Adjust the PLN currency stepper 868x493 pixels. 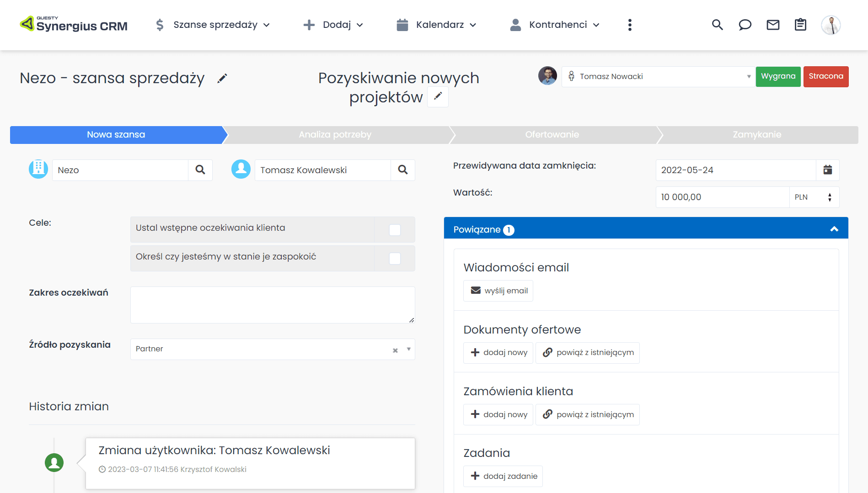pos(829,197)
